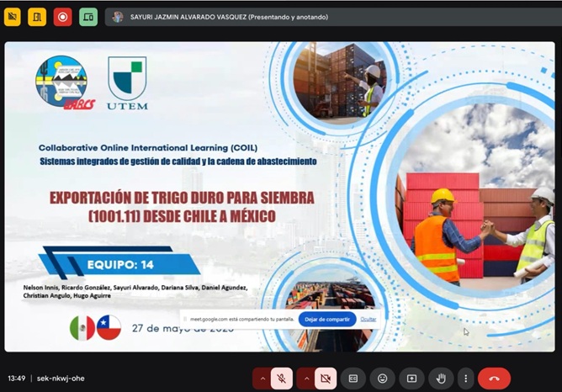Expand the video settings chevron

306,379
